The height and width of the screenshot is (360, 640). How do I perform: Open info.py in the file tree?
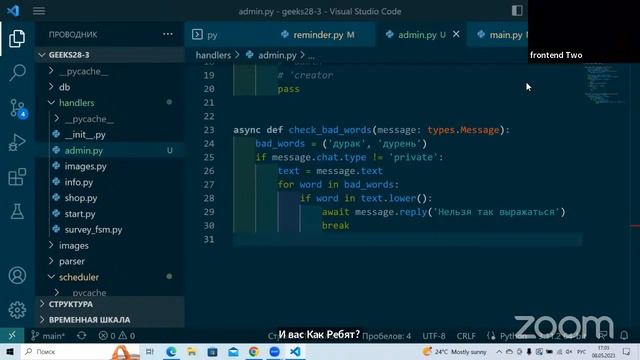pyautogui.click(x=109, y=182)
